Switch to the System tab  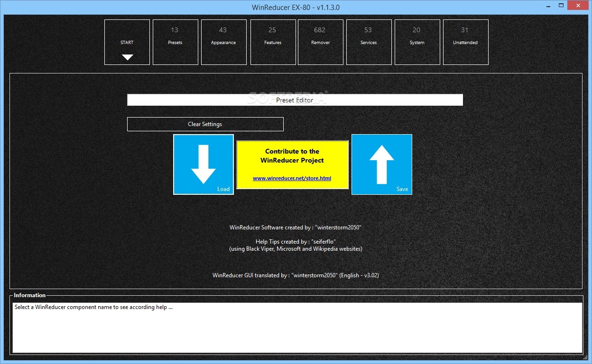click(x=417, y=42)
